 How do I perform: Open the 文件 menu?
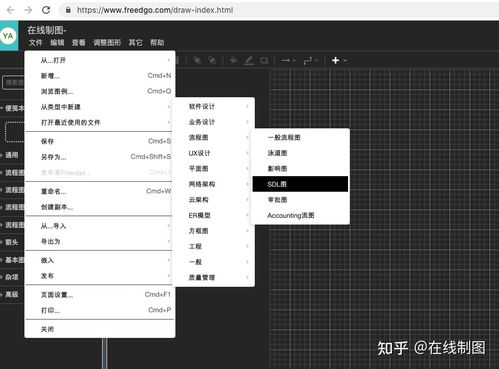tap(36, 43)
